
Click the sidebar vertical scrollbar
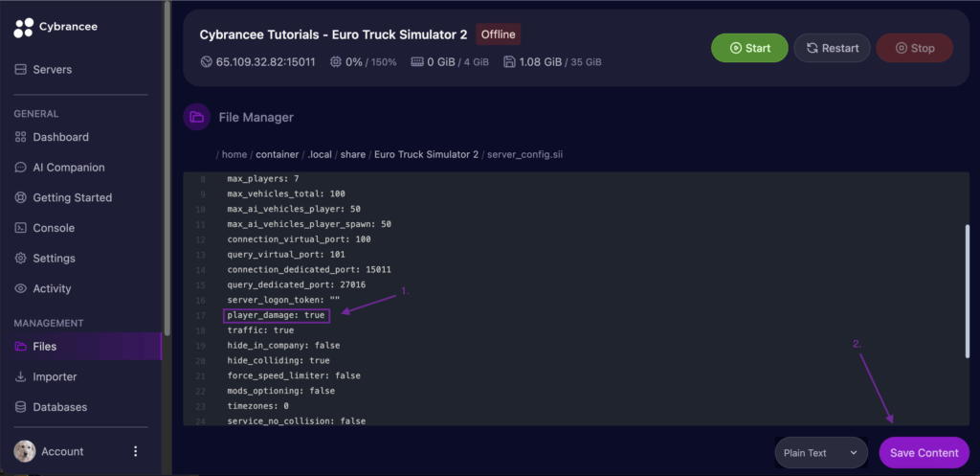[167, 169]
